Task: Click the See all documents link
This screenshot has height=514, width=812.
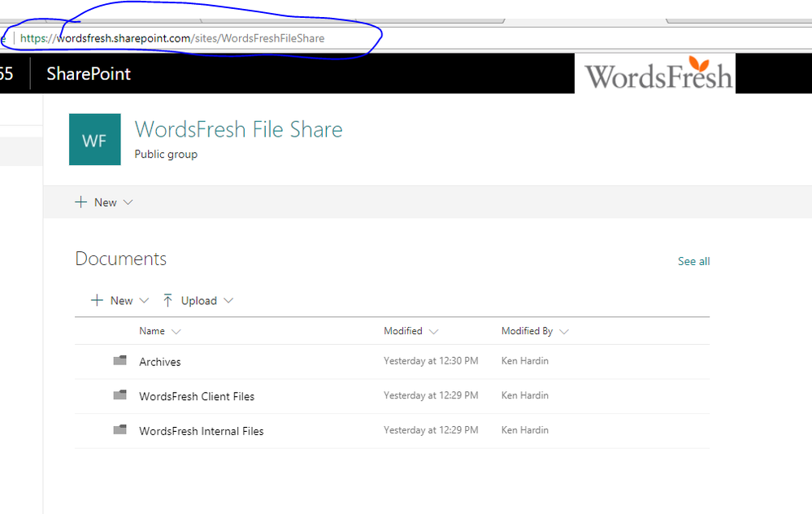Action: 694,261
